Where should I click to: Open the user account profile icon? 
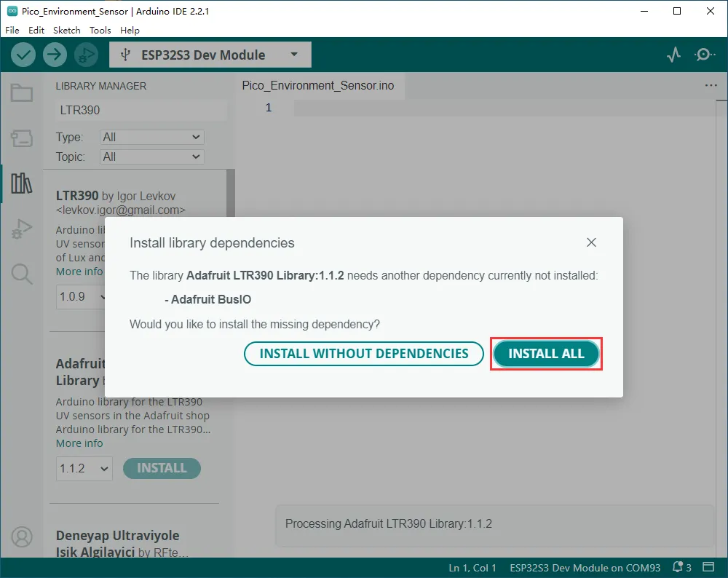[22, 537]
